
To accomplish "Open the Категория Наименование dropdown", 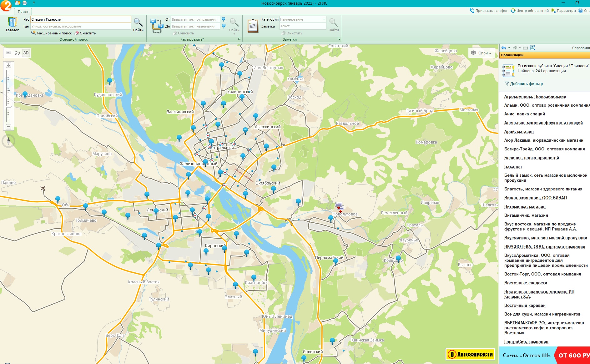I will [303, 19].
